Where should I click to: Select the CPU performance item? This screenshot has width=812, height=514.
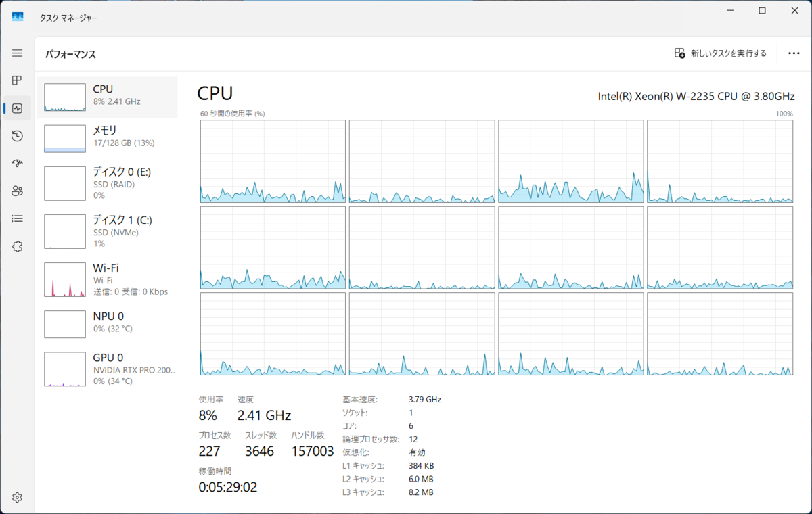pos(108,97)
